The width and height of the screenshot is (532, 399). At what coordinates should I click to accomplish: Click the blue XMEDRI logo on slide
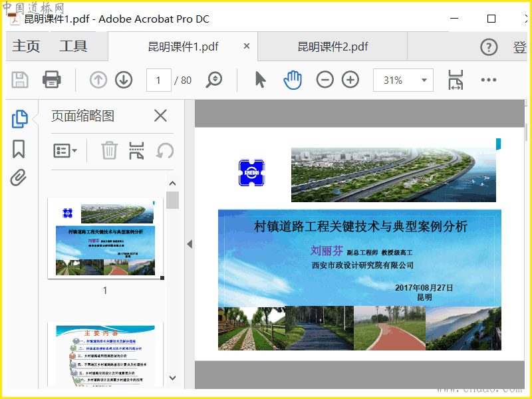click(251, 173)
